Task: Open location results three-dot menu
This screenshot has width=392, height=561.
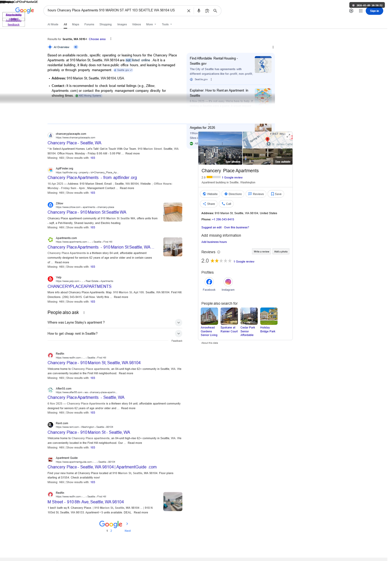Action: point(111,39)
